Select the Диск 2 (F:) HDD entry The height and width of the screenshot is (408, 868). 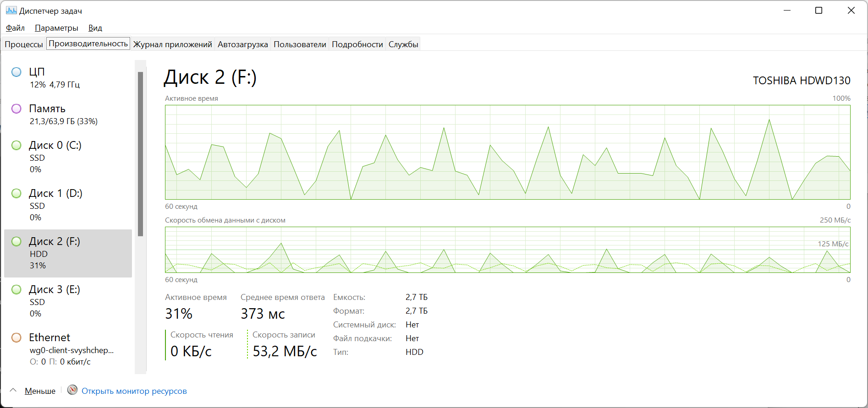click(x=68, y=253)
